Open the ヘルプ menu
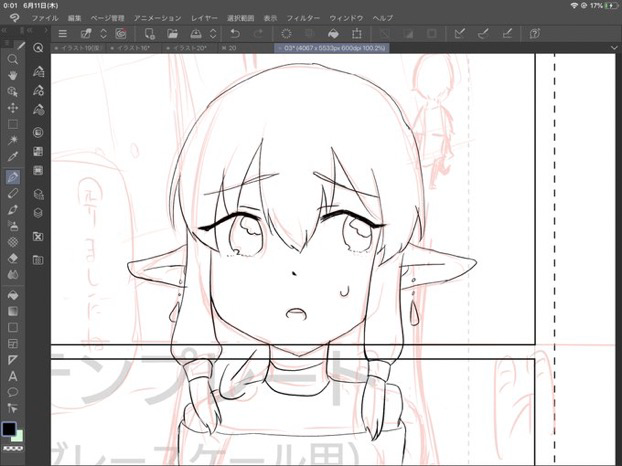Screen dimensions: 622x466 point(382,18)
